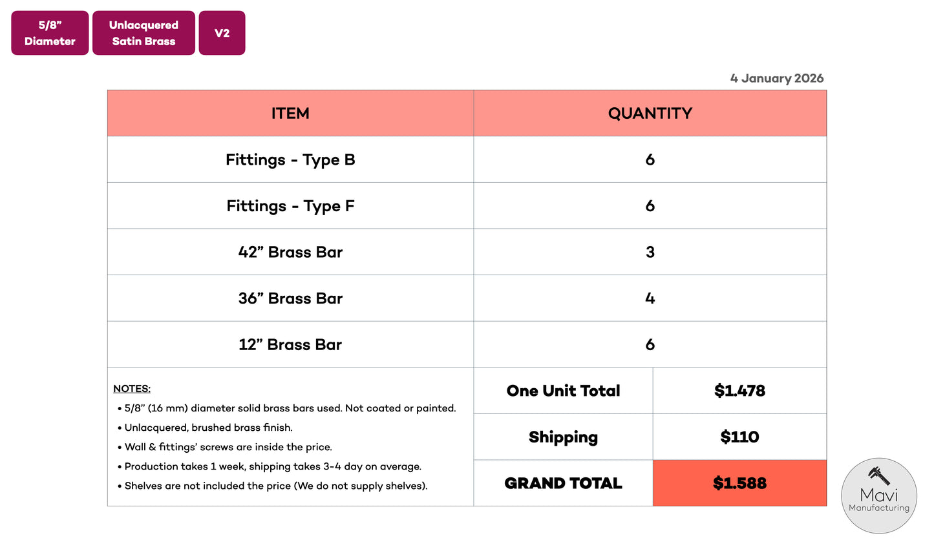Click the 42" Brass Bar item

click(x=290, y=252)
